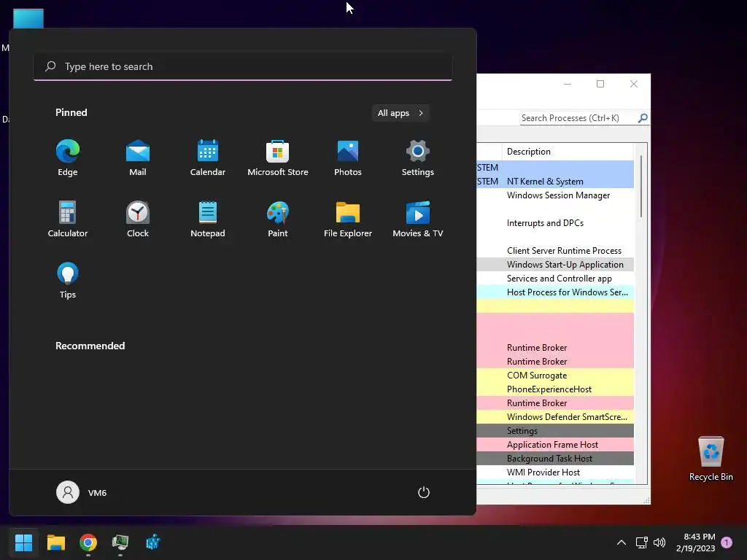Launch Notepad from pinned apps

(x=208, y=219)
